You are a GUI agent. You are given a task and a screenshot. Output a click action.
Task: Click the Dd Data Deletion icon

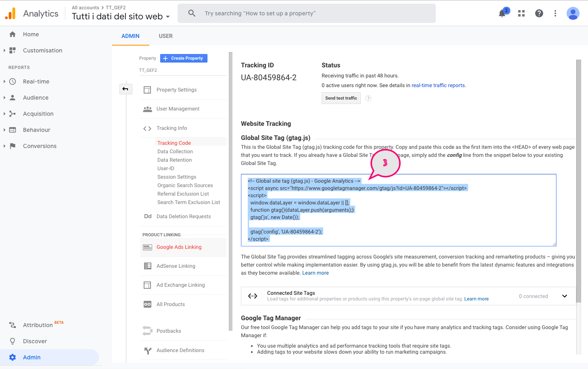pos(148,217)
